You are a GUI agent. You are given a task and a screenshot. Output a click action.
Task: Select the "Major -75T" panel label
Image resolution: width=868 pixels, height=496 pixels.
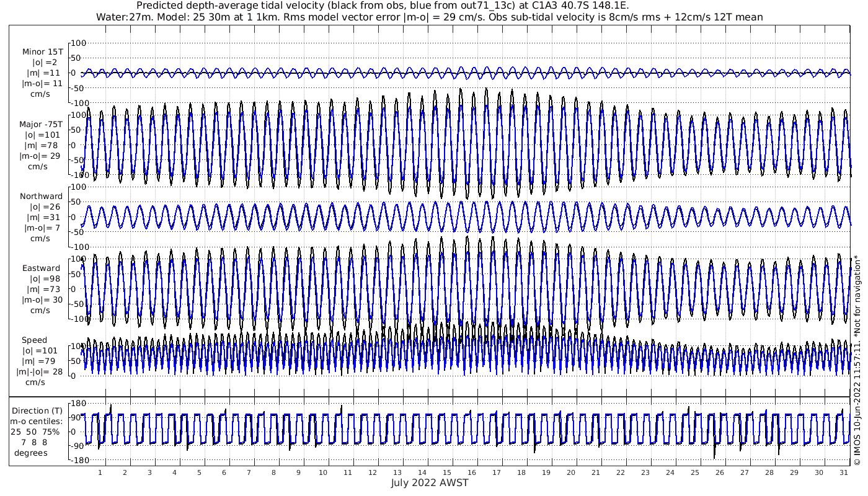tap(41, 125)
